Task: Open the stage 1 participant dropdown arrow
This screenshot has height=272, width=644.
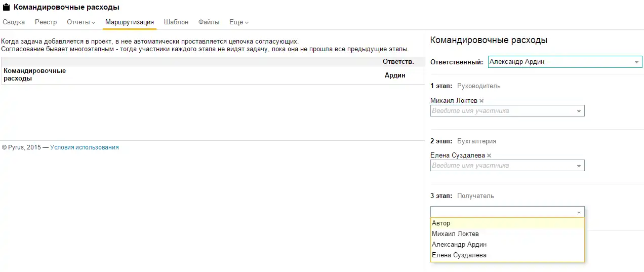Action: pos(579,111)
